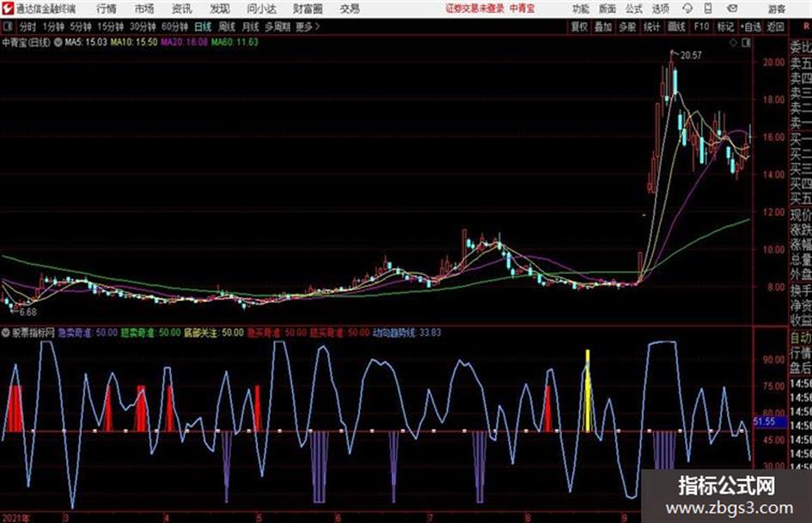The width and height of the screenshot is (812, 523).
Task: Click the red R icon top-right
Action: click(x=806, y=27)
